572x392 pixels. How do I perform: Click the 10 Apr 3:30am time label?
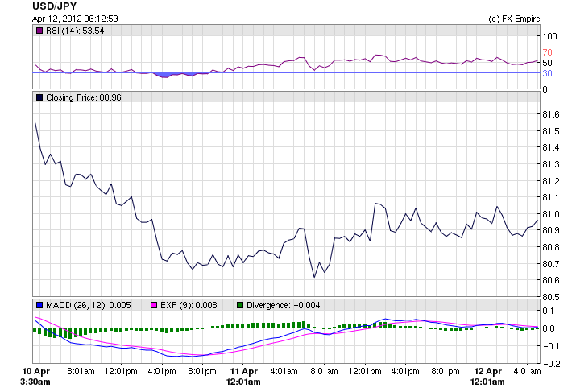tap(35, 377)
